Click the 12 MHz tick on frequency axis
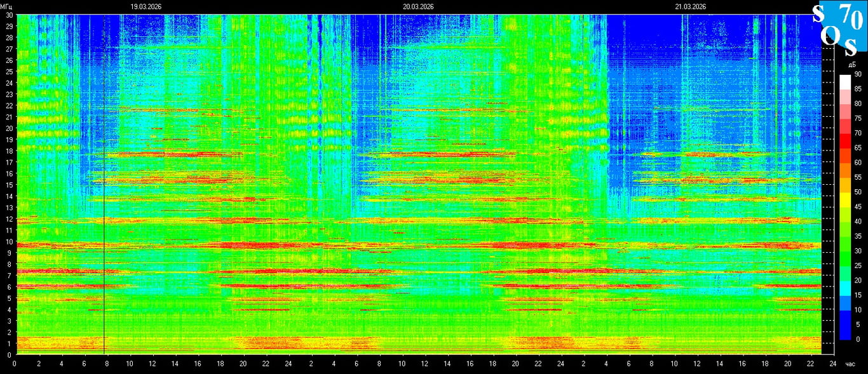This screenshot has width=868, height=374. tap(9, 219)
